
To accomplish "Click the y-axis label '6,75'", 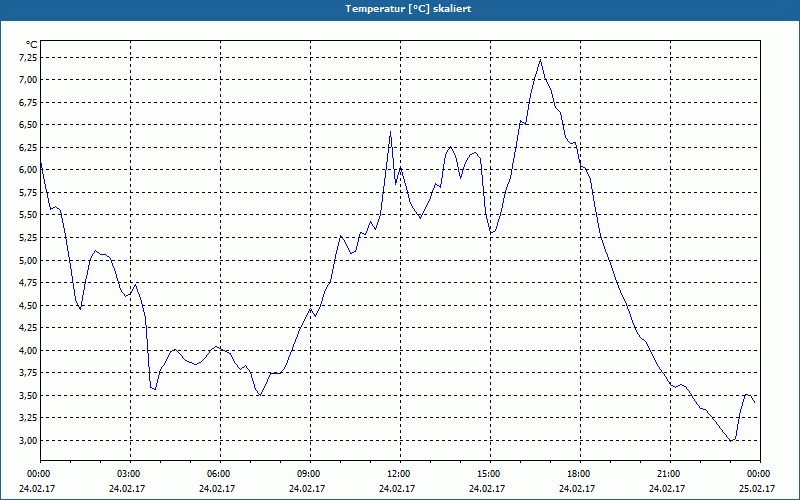I will (x=28, y=103).
